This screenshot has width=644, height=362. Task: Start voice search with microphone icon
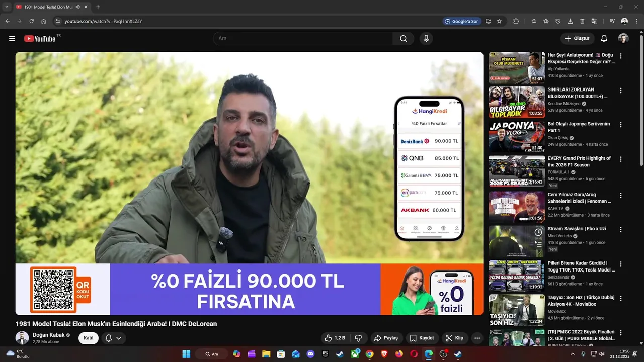coord(426,39)
